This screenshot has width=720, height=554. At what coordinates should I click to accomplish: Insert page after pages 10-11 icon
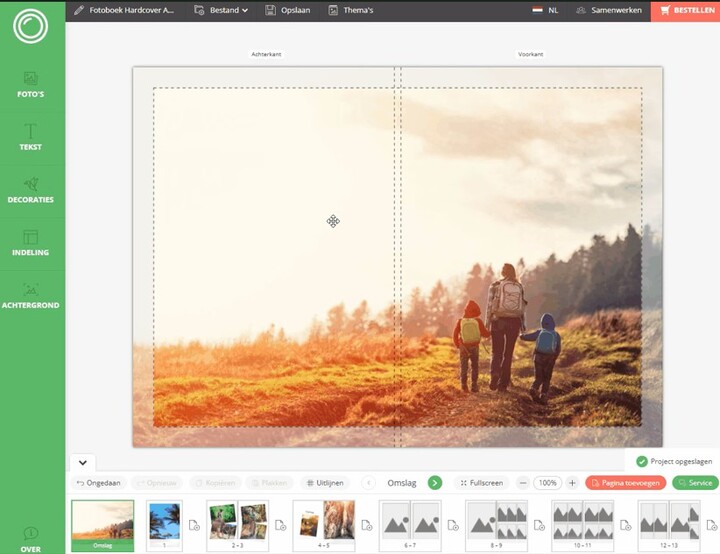point(626,525)
